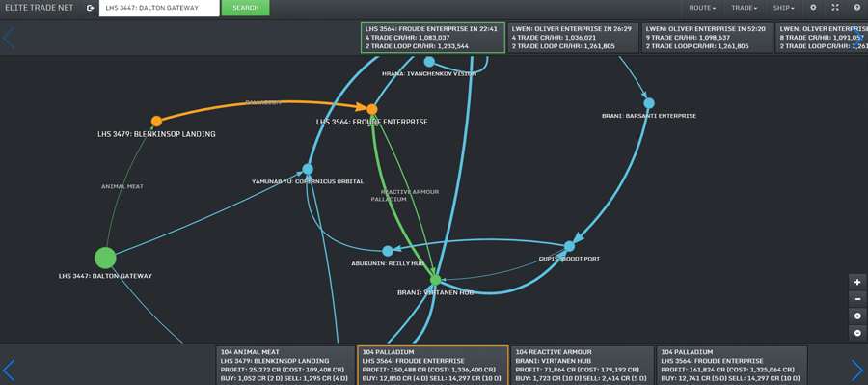
Task: Click the exit arrow icon beside search box
Action: click(x=91, y=8)
